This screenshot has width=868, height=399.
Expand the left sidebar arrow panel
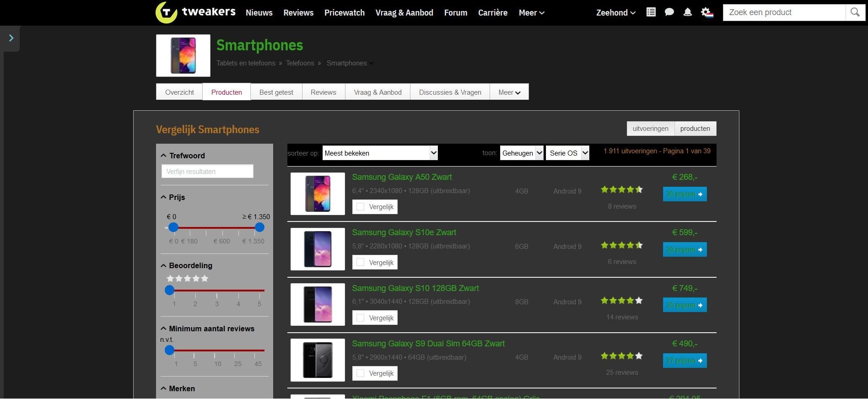click(11, 38)
